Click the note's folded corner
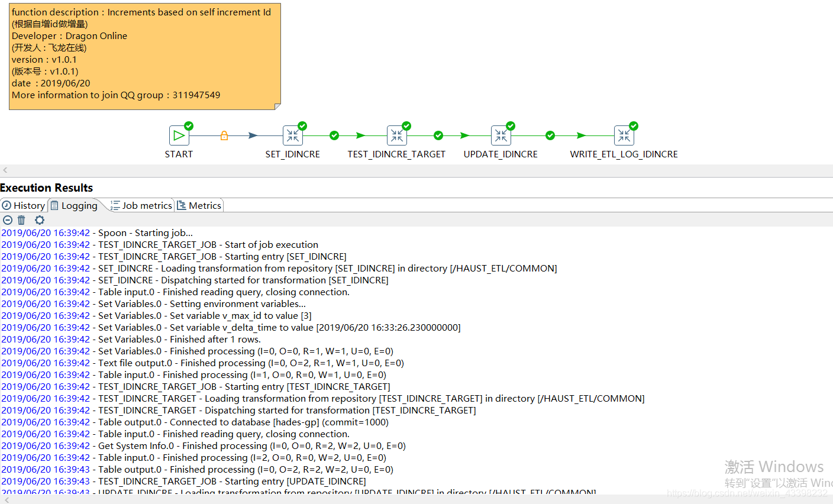This screenshot has height=504, width=833. point(277,106)
